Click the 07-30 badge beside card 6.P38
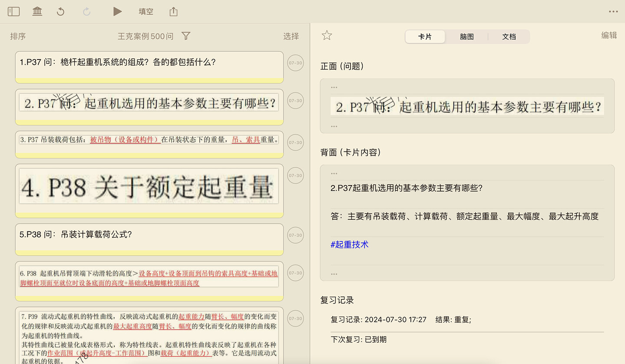Screen dimensions: 625x364 point(295,273)
